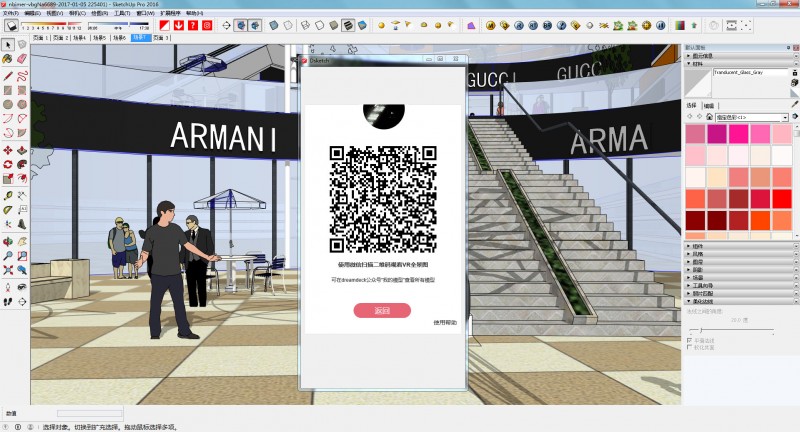Switch to scene tab 页面 1
Image resolution: width=800 pixels, height=432 pixels.
click(40, 38)
